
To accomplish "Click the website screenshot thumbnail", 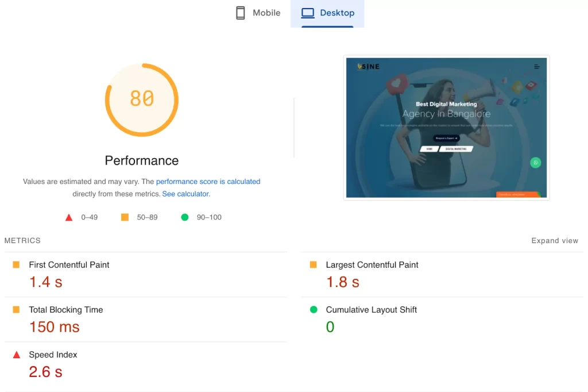I will tap(447, 127).
